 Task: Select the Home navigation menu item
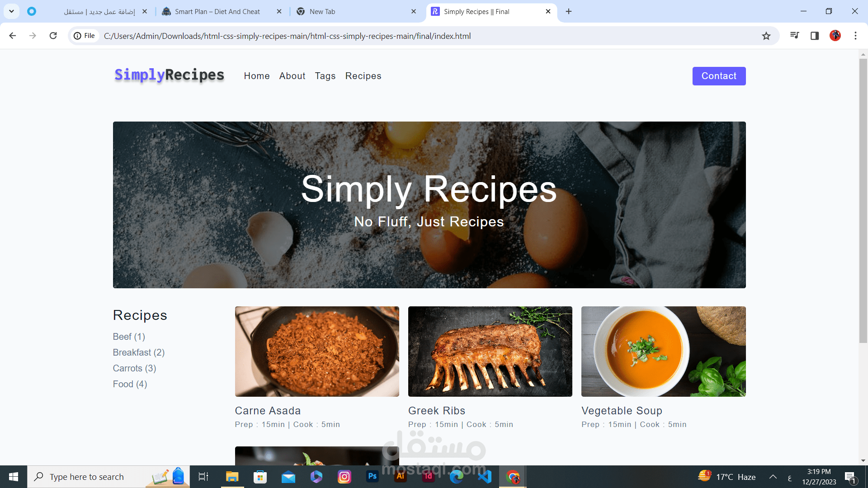[257, 75]
